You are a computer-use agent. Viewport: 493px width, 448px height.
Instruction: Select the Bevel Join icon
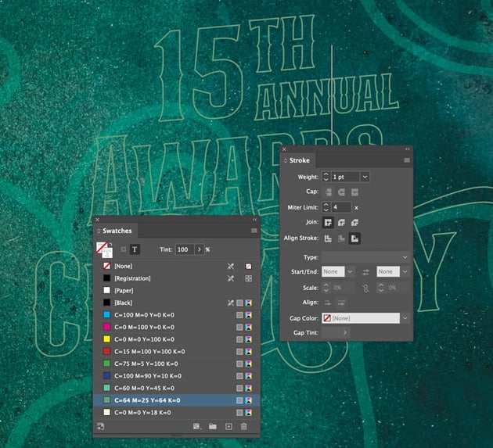(x=354, y=222)
